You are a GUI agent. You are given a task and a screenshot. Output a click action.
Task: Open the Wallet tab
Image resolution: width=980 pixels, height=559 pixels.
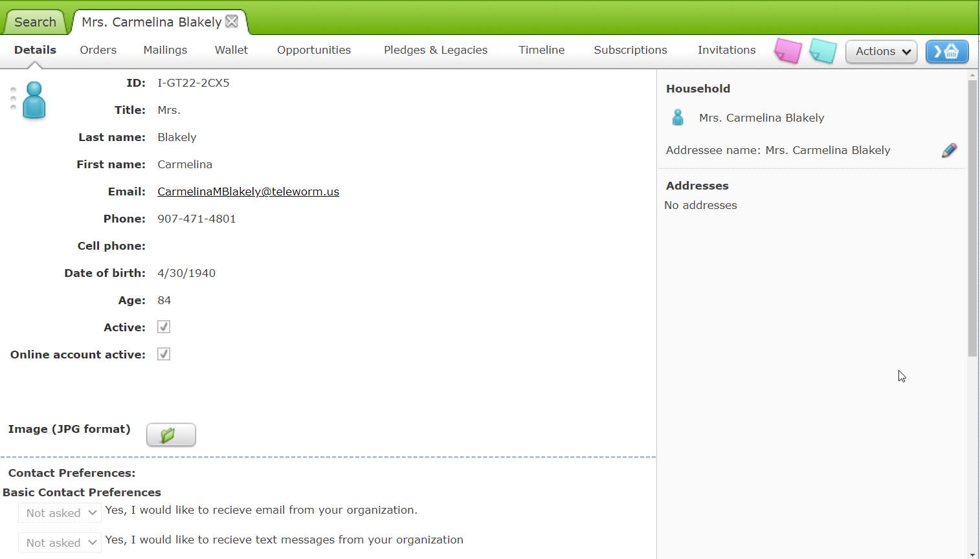[x=231, y=50]
